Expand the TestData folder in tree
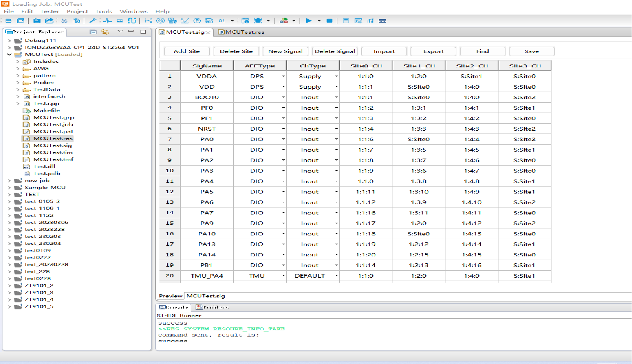Screen dimensions: 632x364 pos(18,90)
